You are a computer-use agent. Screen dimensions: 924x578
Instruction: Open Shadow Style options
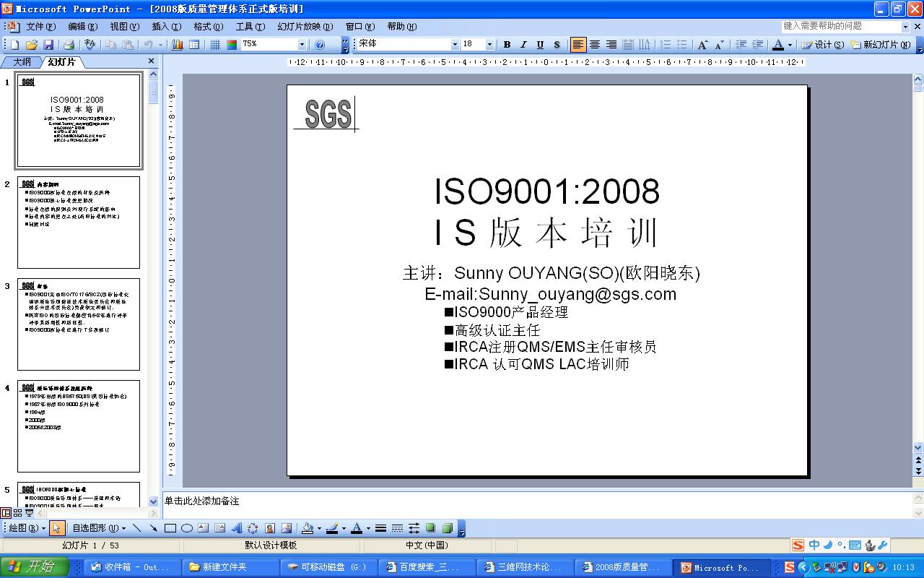[x=430, y=528]
